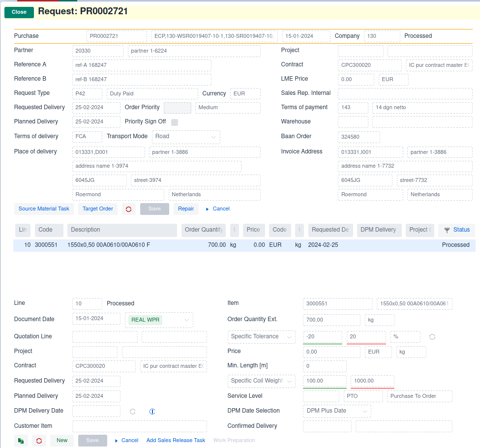Image resolution: width=480 pixels, height=448 pixels.
Task: Sort by the Description column header
Action: point(122,230)
